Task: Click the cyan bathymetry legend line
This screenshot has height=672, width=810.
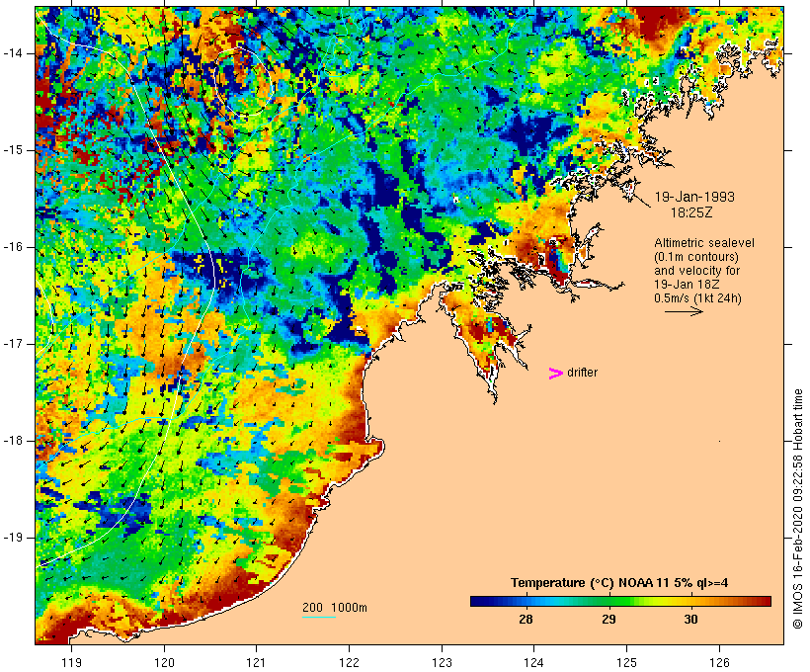Action: (319, 617)
